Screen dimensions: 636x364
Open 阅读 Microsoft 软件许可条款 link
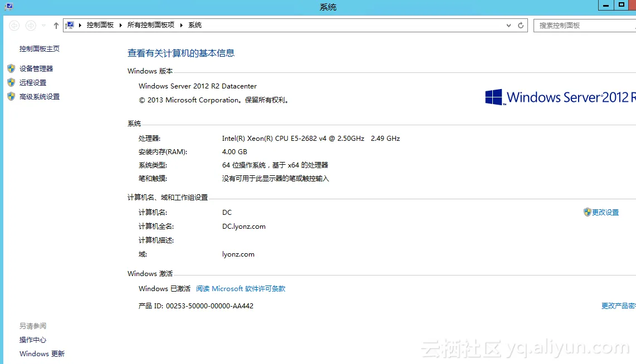241,289
